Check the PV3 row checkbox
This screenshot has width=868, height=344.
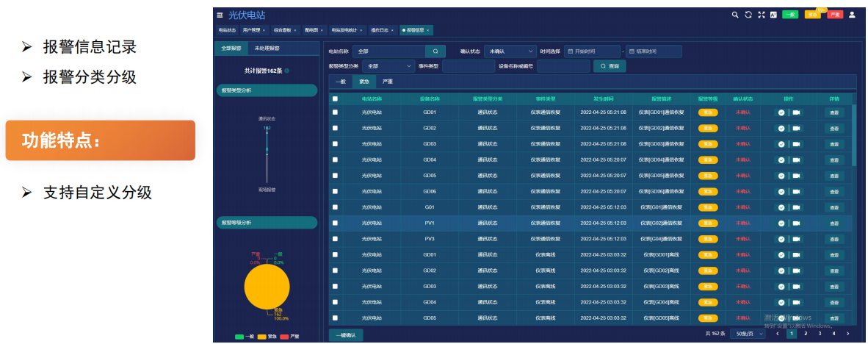point(335,239)
